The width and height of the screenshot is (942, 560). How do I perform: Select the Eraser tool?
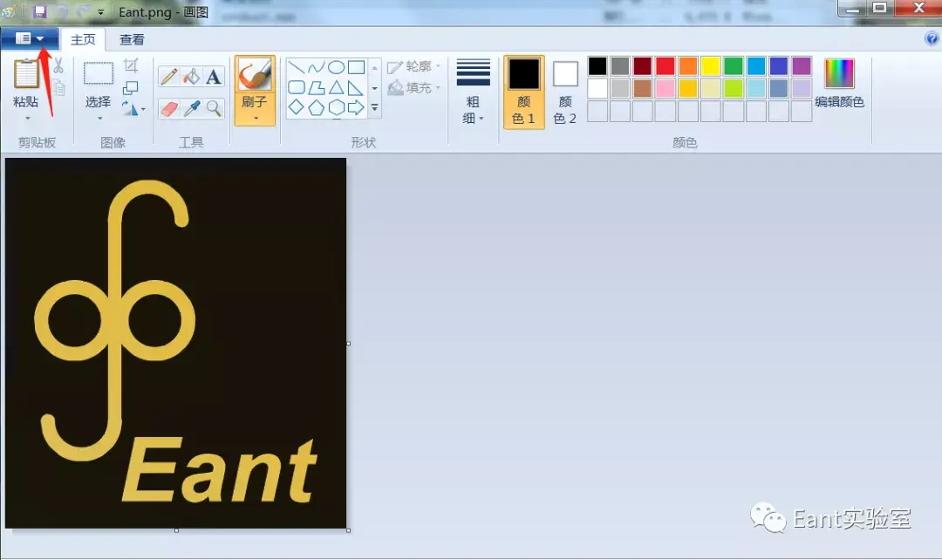pos(169,109)
